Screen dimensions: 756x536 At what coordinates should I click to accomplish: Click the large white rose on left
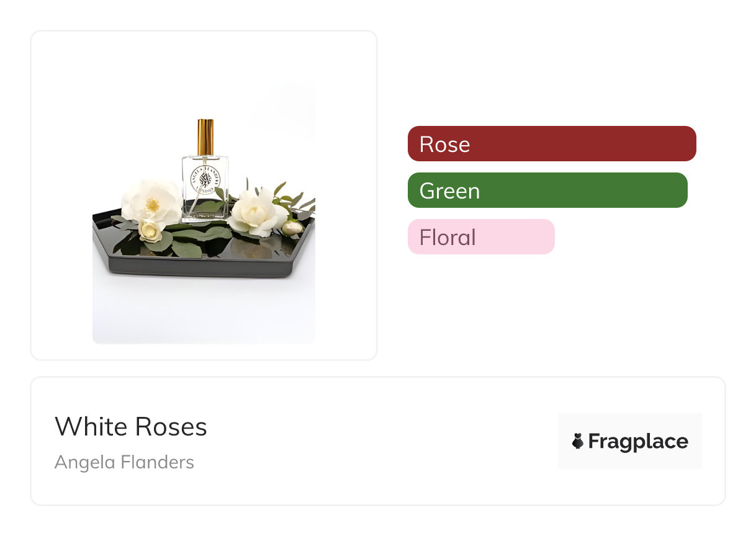point(151,200)
